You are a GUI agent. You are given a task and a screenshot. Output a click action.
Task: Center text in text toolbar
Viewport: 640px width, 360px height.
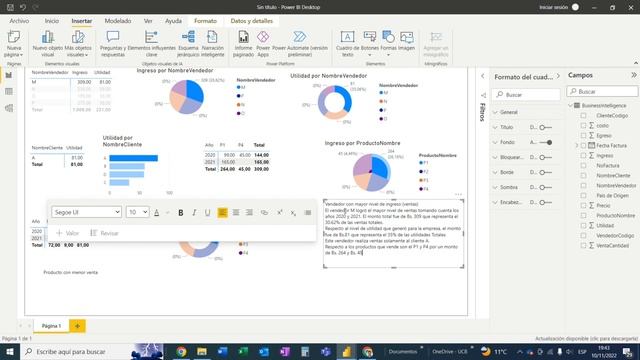(x=236, y=212)
